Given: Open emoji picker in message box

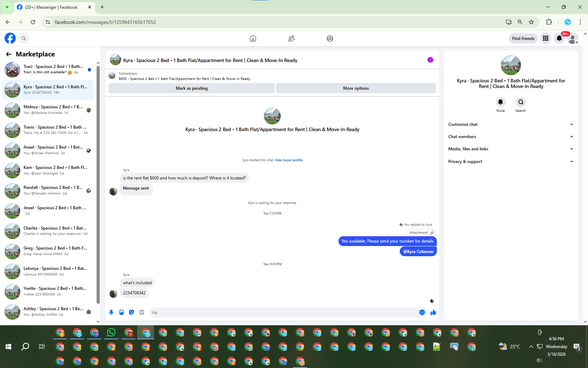Looking at the screenshot, I should click(422, 312).
